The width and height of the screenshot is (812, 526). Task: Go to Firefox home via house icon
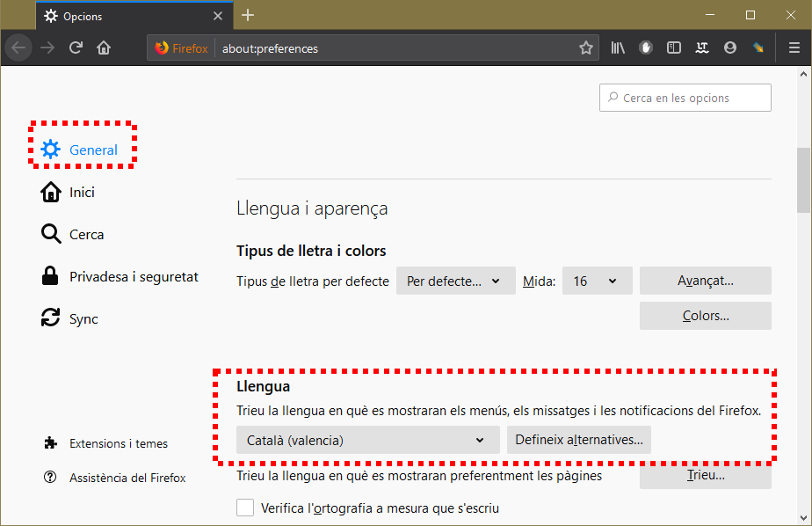click(x=104, y=48)
